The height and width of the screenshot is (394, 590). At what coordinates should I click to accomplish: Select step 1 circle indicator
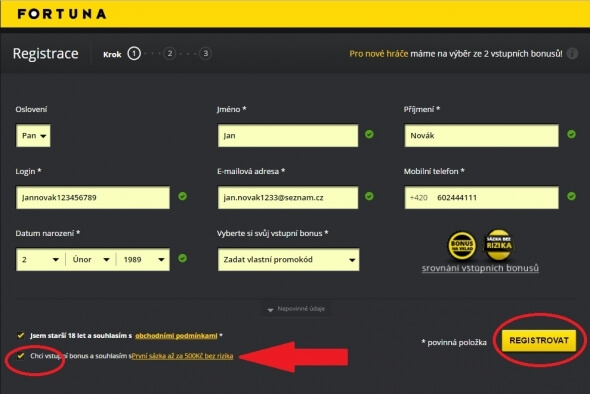click(x=134, y=54)
